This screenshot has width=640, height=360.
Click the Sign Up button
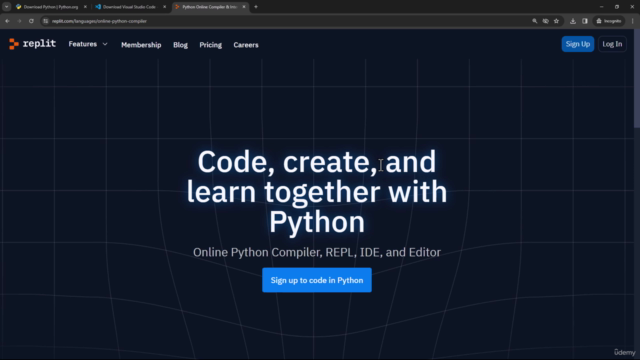point(578,44)
